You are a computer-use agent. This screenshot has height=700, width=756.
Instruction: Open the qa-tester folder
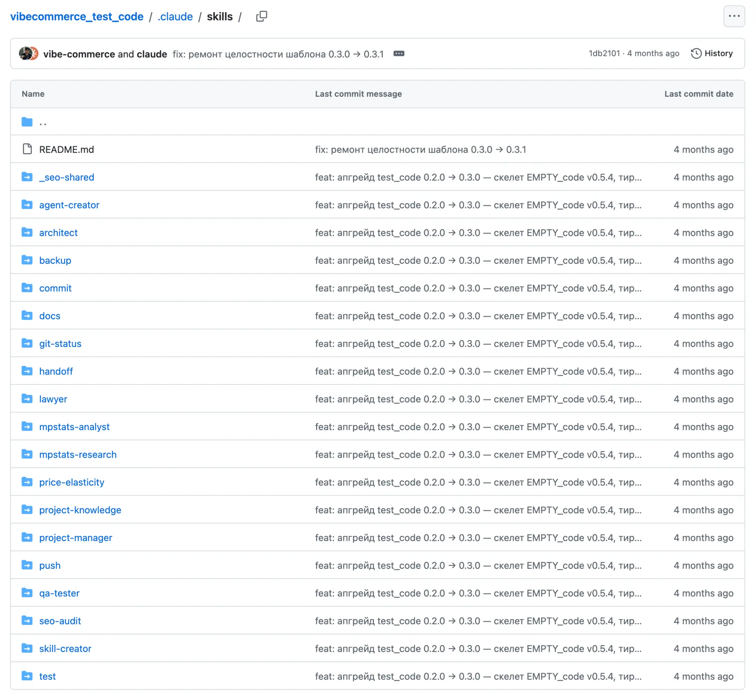59,593
